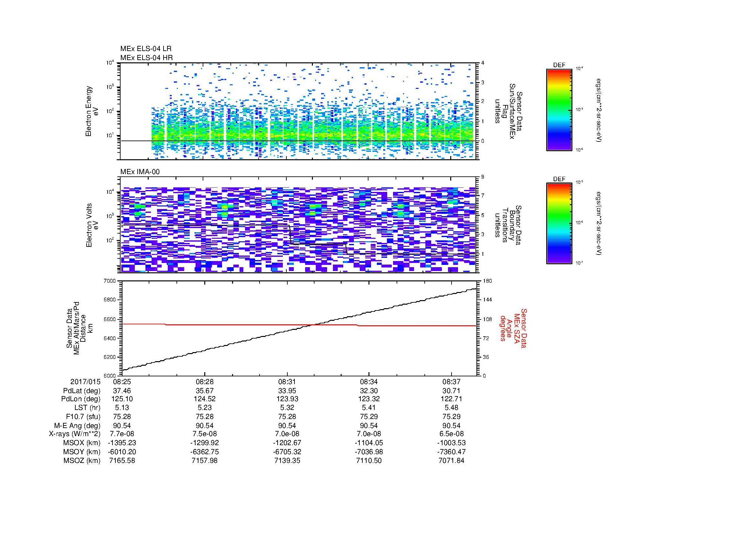The width and height of the screenshot is (756, 534).
Task: Click the 'F10.7 (sfu)' row label
Action: (83, 417)
